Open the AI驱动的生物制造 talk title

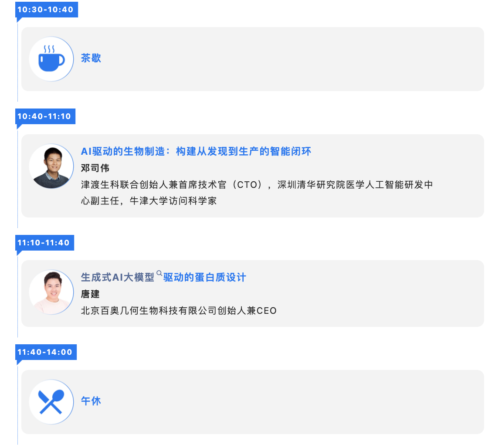(x=196, y=152)
